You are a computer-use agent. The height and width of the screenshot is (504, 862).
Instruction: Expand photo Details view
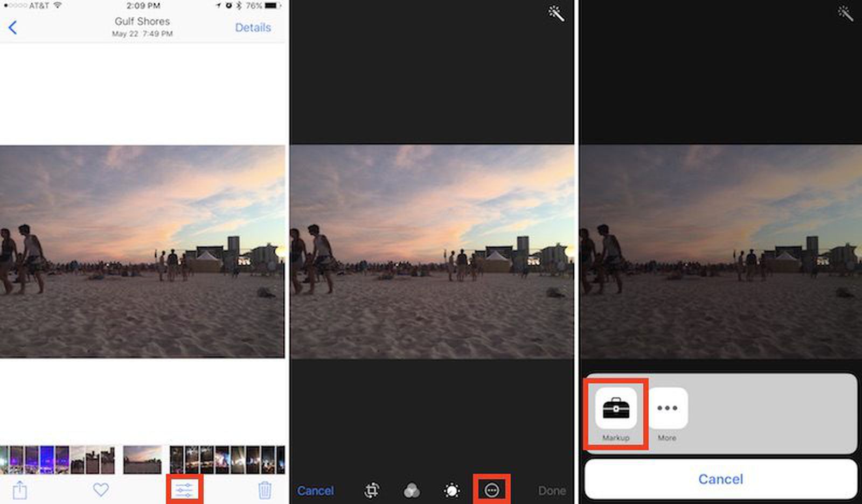(253, 27)
